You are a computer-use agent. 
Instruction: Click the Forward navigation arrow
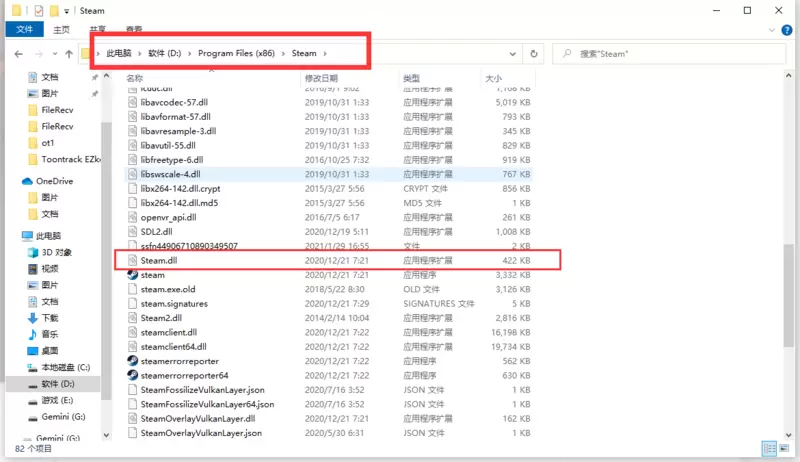point(39,54)
